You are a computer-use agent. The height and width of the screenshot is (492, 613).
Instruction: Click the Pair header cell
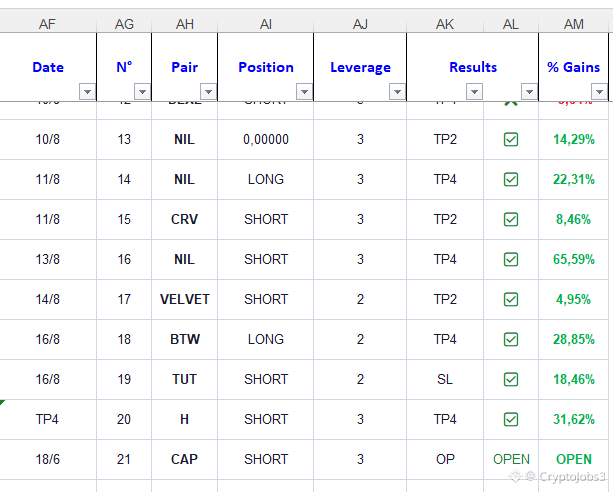[x=185, y=67]
